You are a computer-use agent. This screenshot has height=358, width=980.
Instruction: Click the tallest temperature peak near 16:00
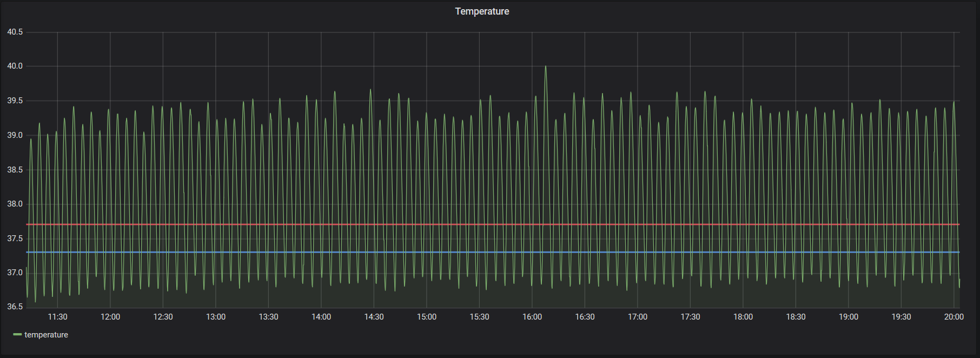pos(546,68)
